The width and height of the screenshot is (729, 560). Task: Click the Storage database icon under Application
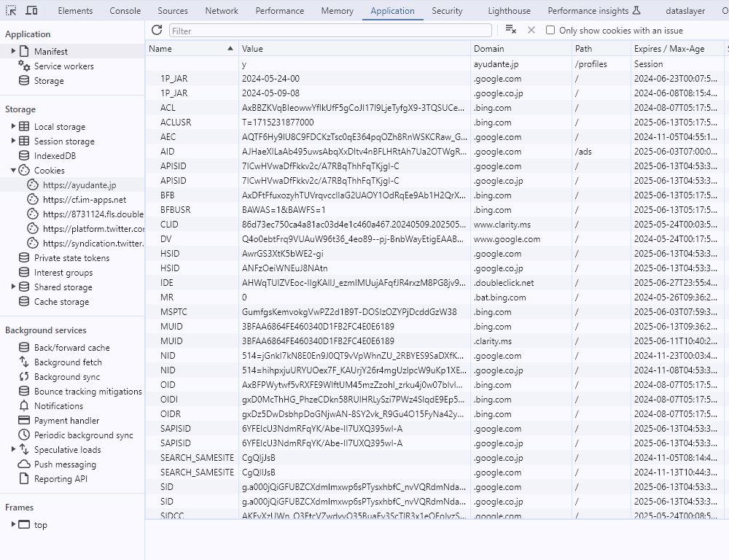tap(24, 80)
